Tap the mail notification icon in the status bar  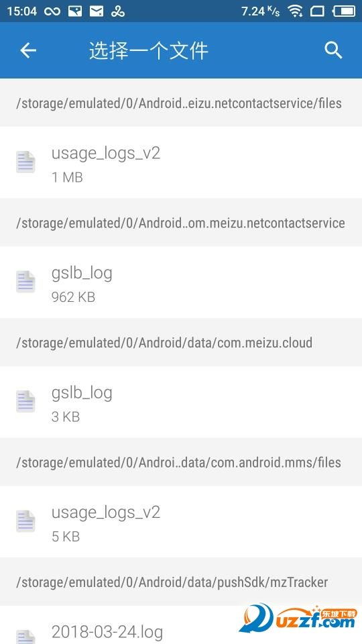[x=97, y=11]
